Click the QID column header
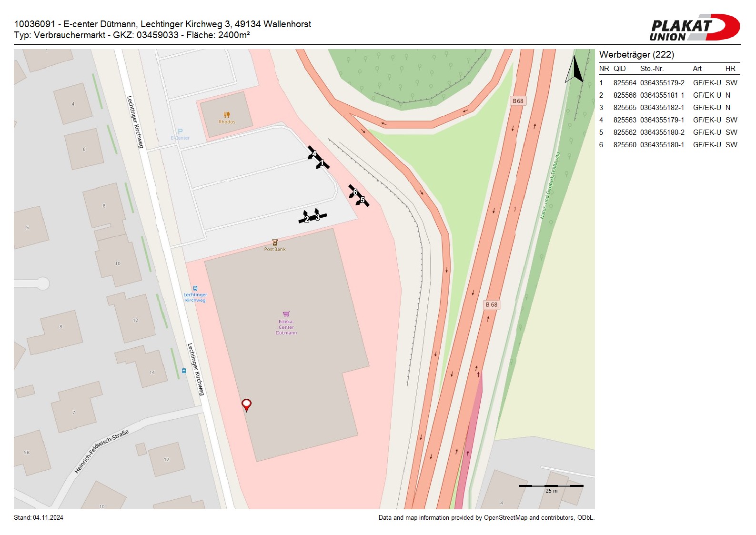 [619, 69]
